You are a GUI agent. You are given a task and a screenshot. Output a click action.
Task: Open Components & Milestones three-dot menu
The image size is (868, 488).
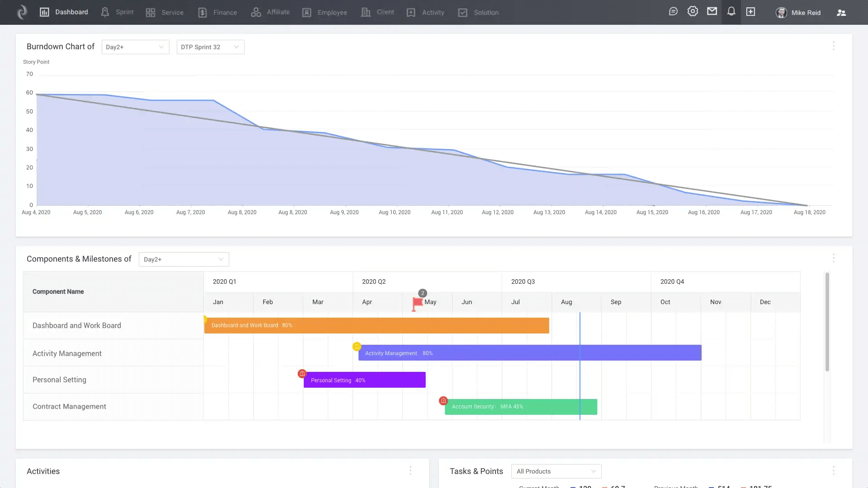(x=834, y=258)
